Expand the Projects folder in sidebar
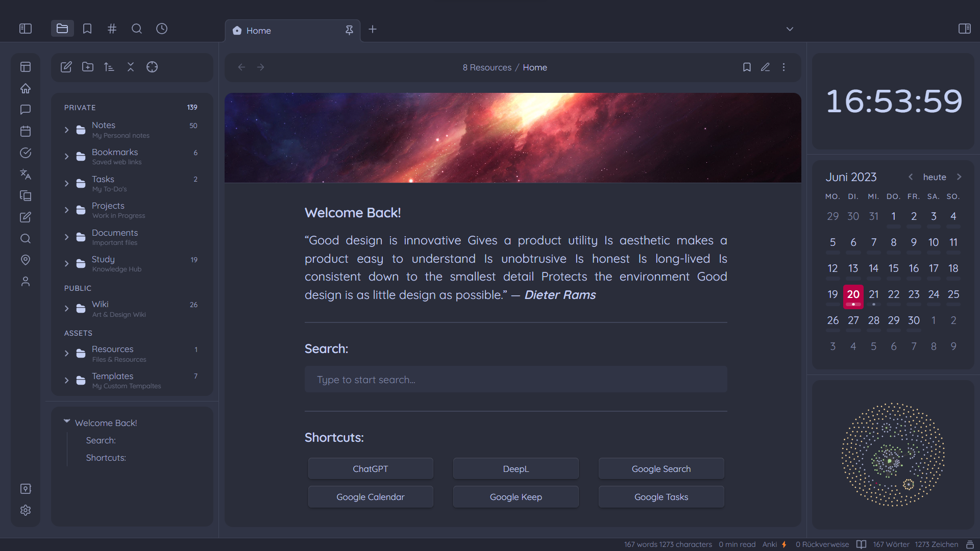The height and width of the screenshot is (551, 980). pyautogui.click(x=67, y=210)
